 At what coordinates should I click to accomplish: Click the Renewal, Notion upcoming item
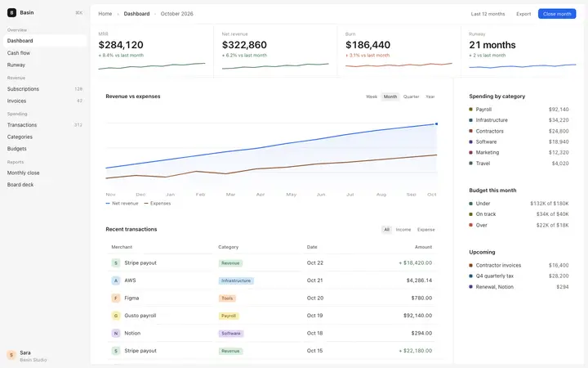pos(519,287)
